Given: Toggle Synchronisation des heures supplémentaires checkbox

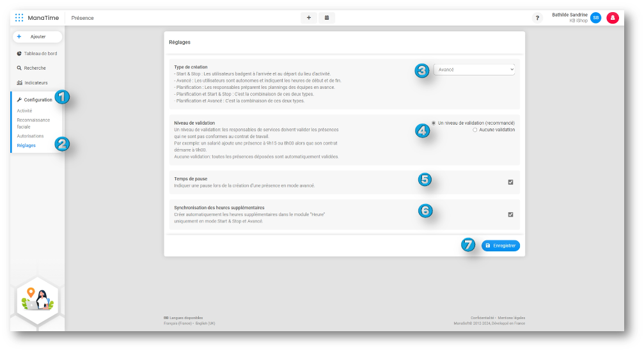Looking at the screenshot, I should (510, 214).
